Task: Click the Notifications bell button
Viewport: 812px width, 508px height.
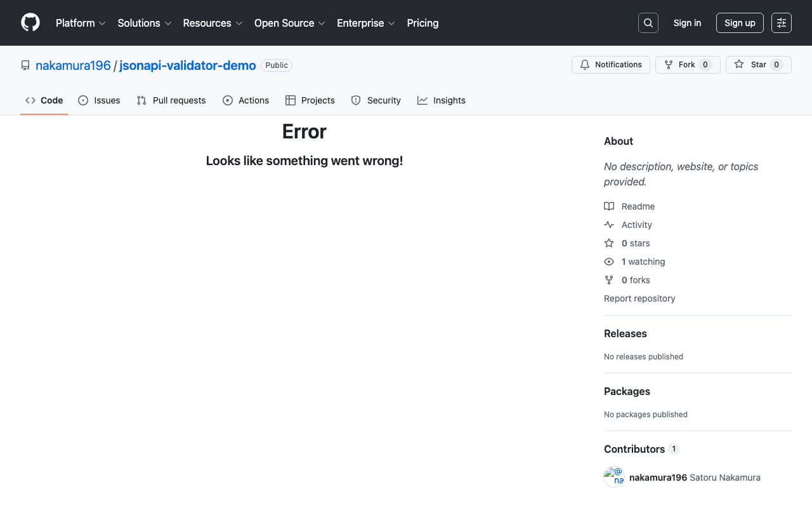Action: tap(610, 65)
